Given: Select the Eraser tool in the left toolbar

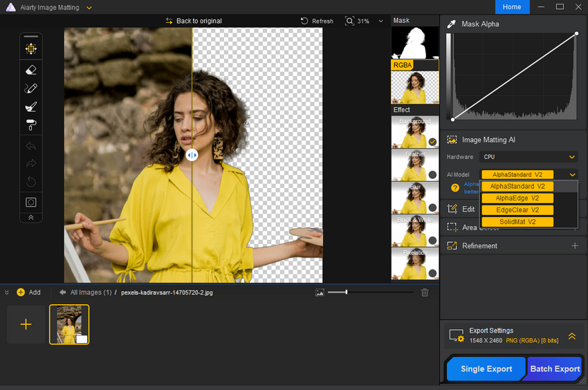Looking at the screenshot, I should point(30,70).
